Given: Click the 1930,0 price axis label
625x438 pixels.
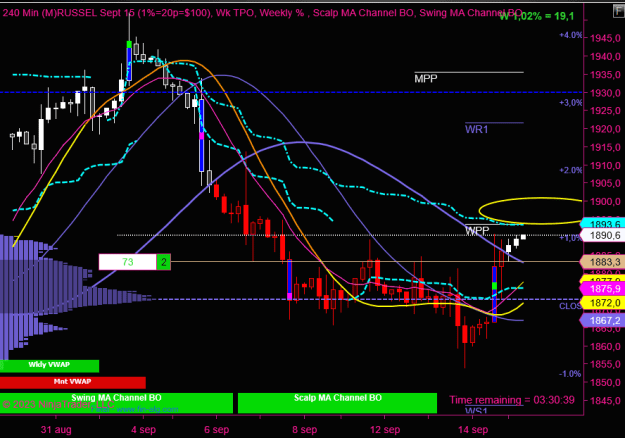Looking at the screenshot, I should (x=605, y=93).
